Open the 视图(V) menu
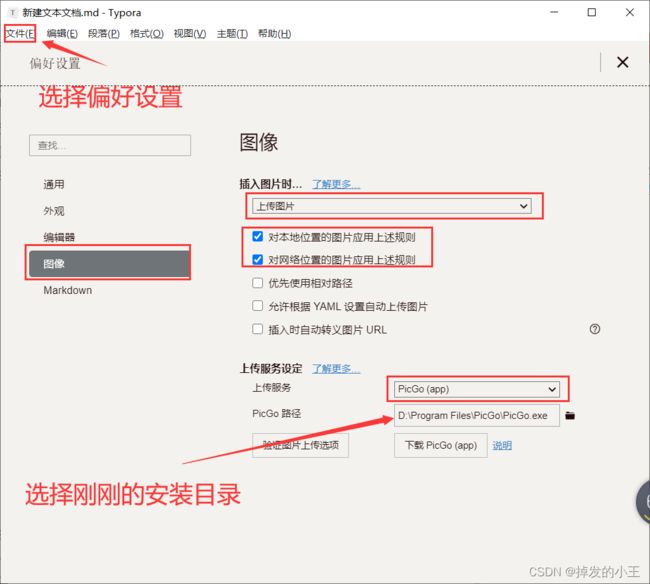This screenshot has width=650, height=584. [189, 34]
